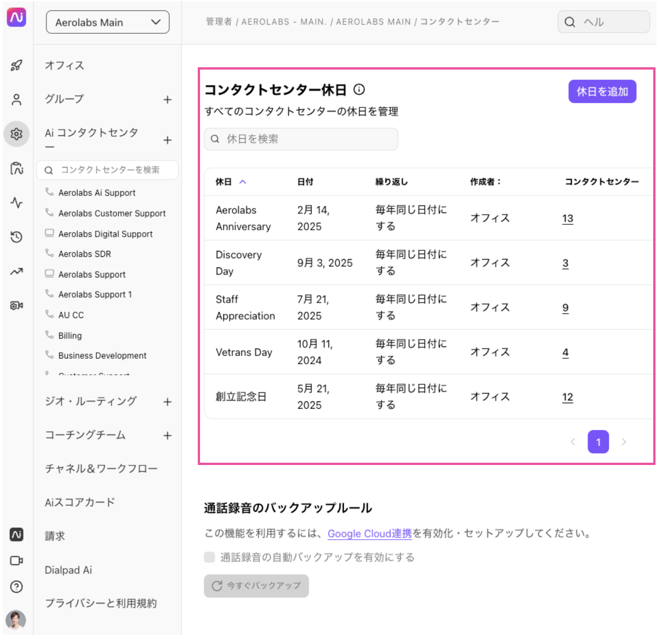Screen dimensions: 672x638
Task: Click the 日付 column header
Action: (305, 182)
